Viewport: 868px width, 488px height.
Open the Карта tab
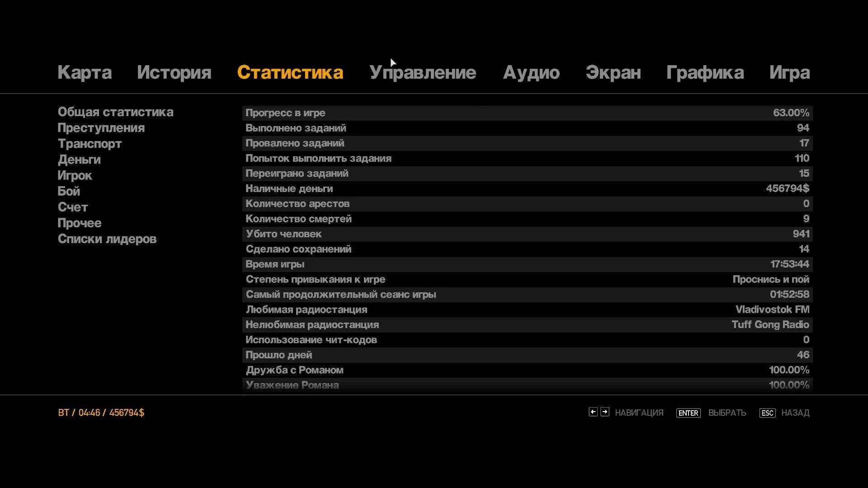85,73
